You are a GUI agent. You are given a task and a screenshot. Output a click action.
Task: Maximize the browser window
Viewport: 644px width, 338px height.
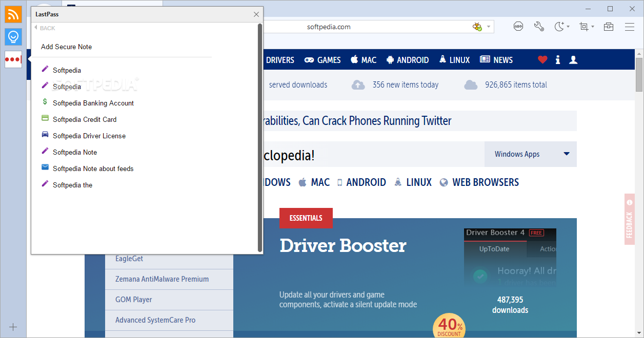point(610,9)
